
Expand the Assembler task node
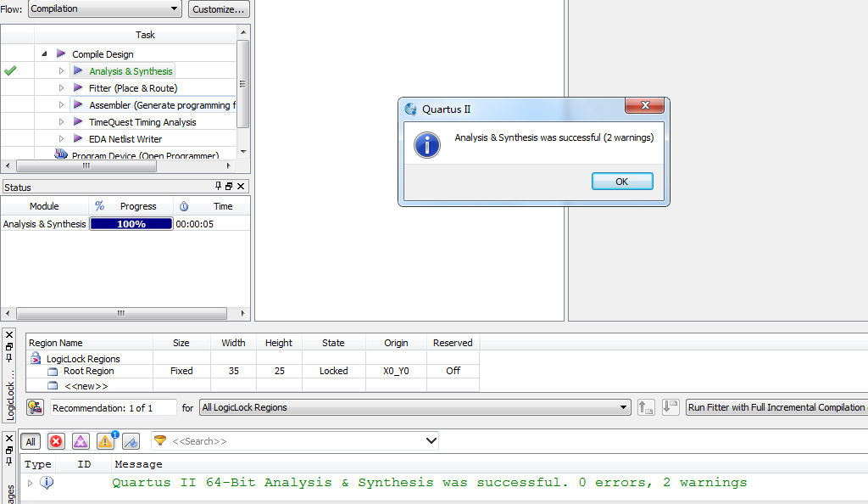(61, 104)
